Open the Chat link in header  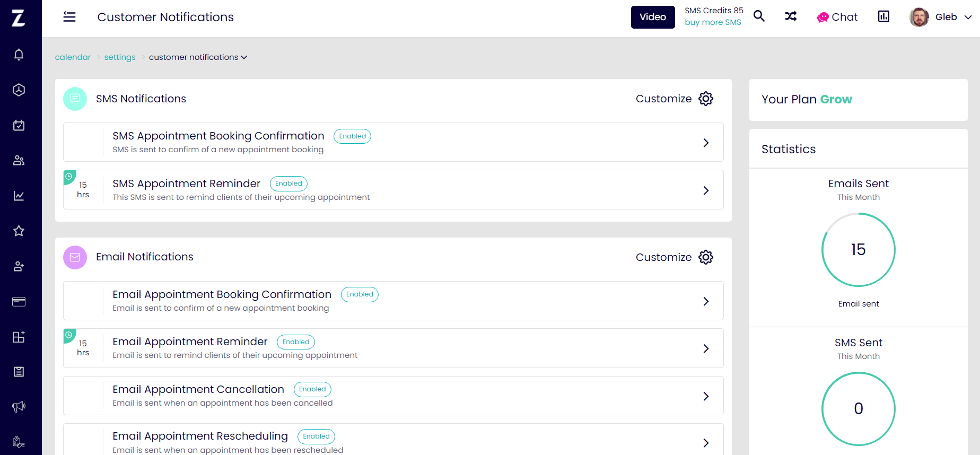(837, 17)
